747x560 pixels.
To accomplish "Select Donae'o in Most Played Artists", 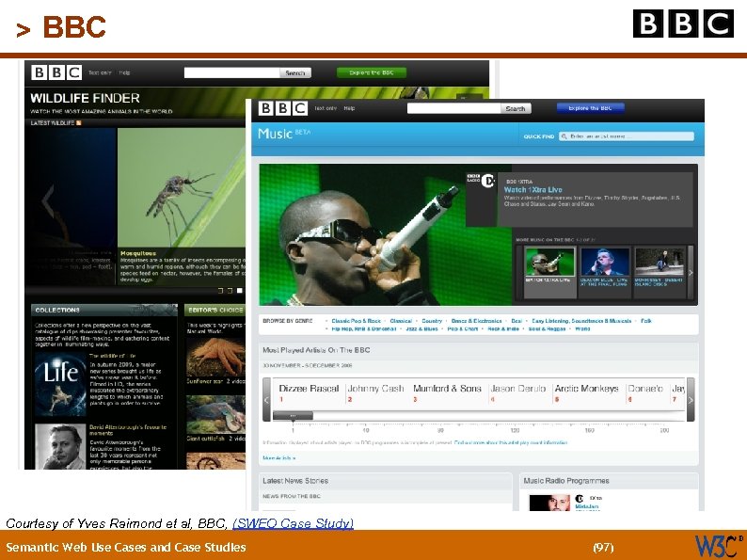I will click(645, 389).
